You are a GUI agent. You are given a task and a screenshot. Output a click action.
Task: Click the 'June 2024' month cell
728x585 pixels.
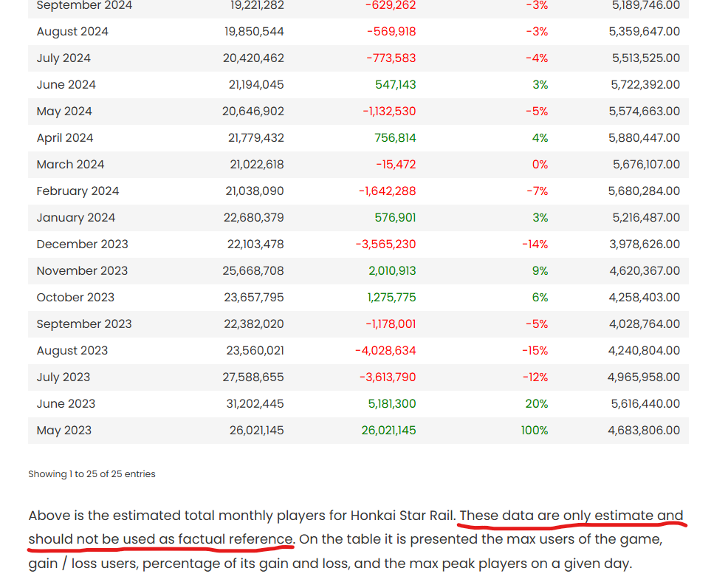point(66,84)
